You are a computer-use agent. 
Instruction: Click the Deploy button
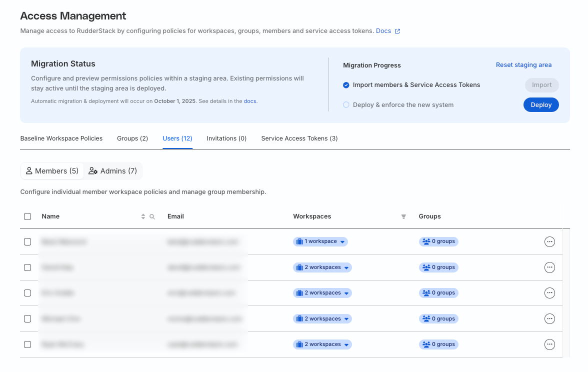point(541,104)
